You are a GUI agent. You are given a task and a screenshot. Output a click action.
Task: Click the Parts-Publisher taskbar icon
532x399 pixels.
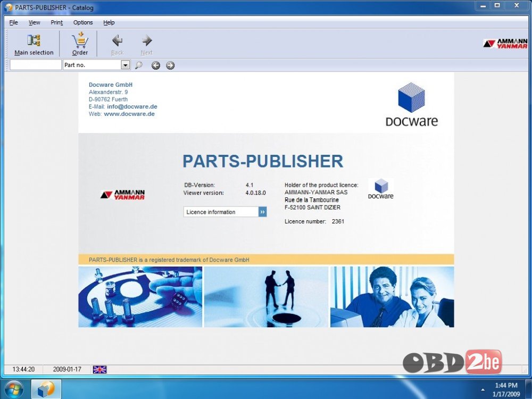click(x=46, y=389)
